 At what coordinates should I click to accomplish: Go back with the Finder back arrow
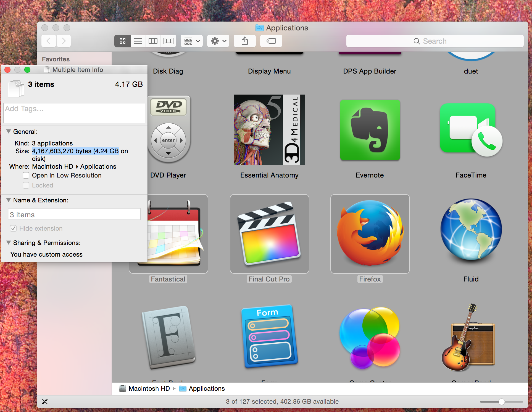coord(49,41)
